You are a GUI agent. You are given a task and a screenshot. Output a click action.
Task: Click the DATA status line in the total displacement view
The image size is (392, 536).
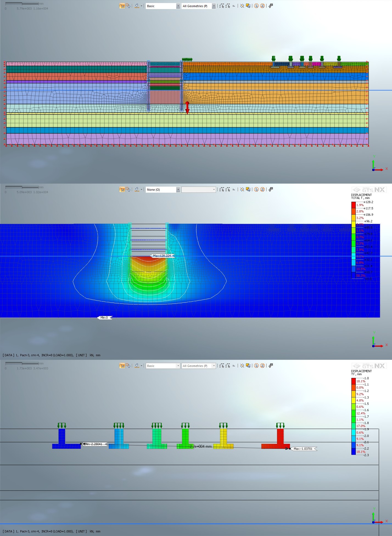click(x=52, y=355)
